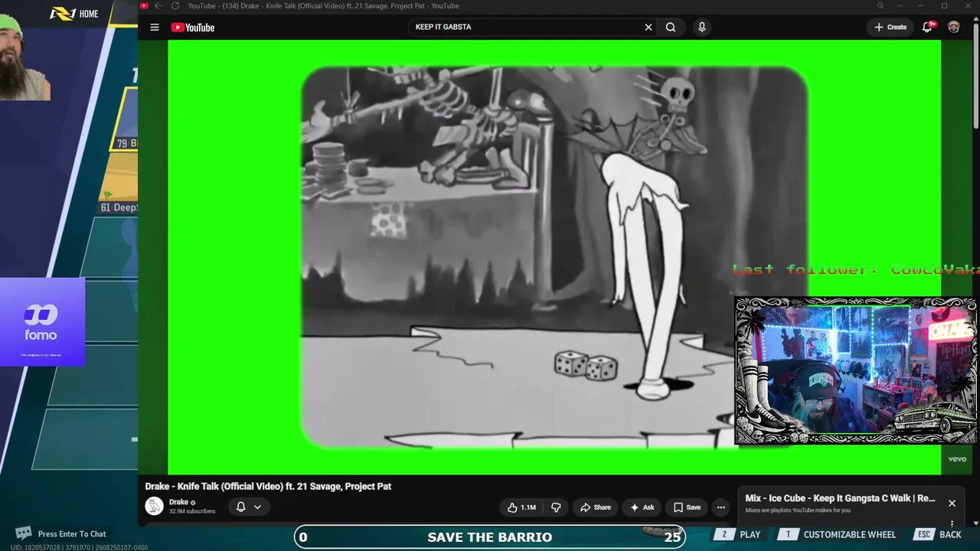This screenshot has width=980, height=551.
Task: Start voice search with the microphone
Action: pos(701,28)
